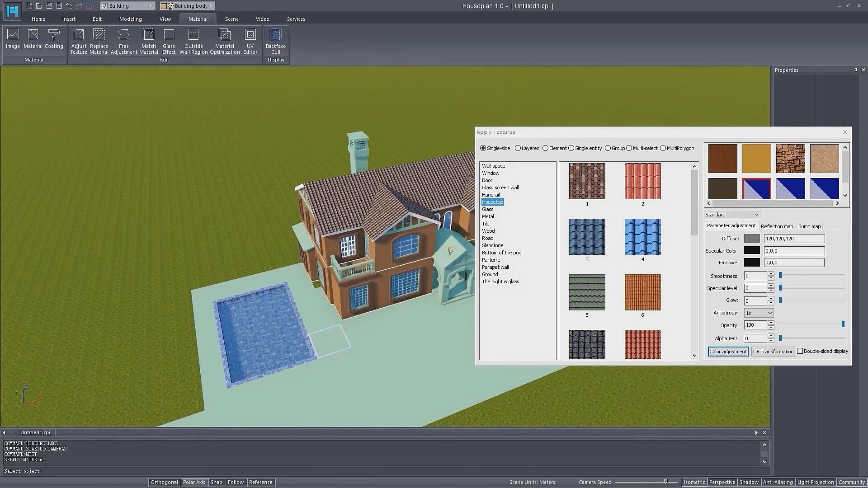Viewport: 868px width, 488px height.
Task: Open the Glass Effect tool
Action: 169,35
